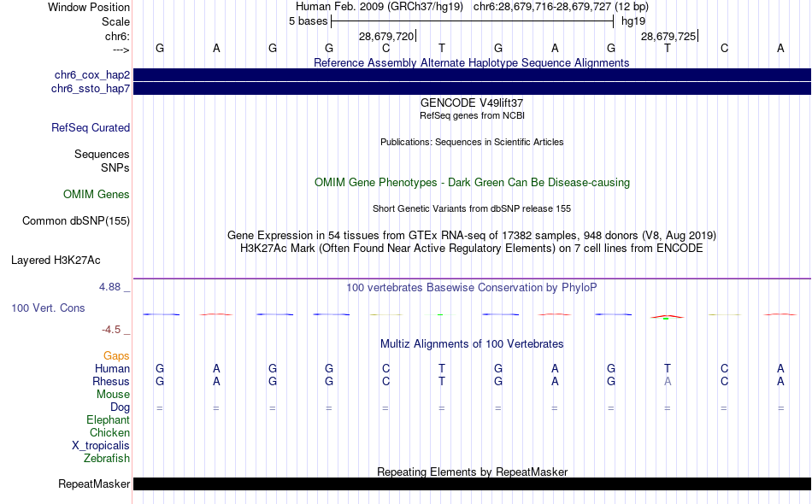Click the Reference Assembly Alternate Haplotype Sequence Alignments title

point(471,62)
